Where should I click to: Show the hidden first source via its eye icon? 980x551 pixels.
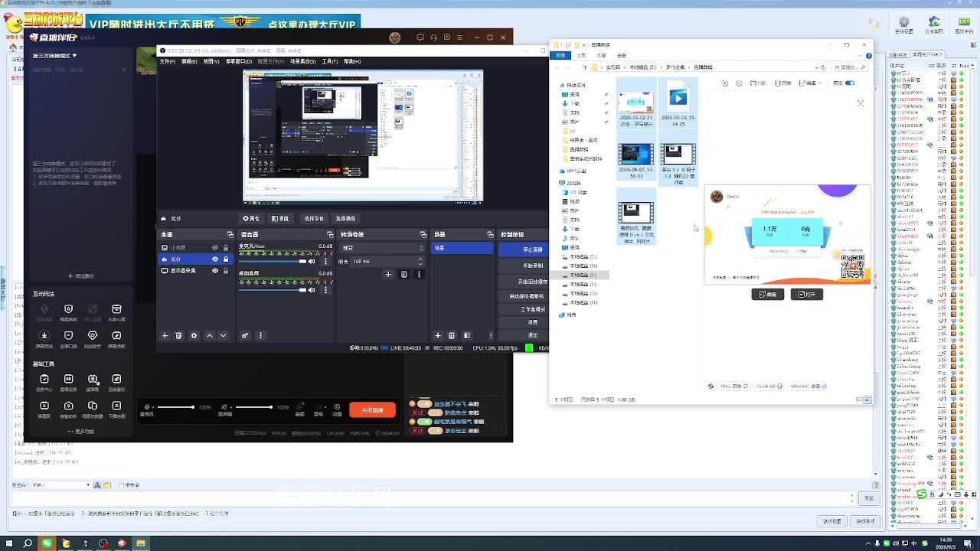pos(214,248)
